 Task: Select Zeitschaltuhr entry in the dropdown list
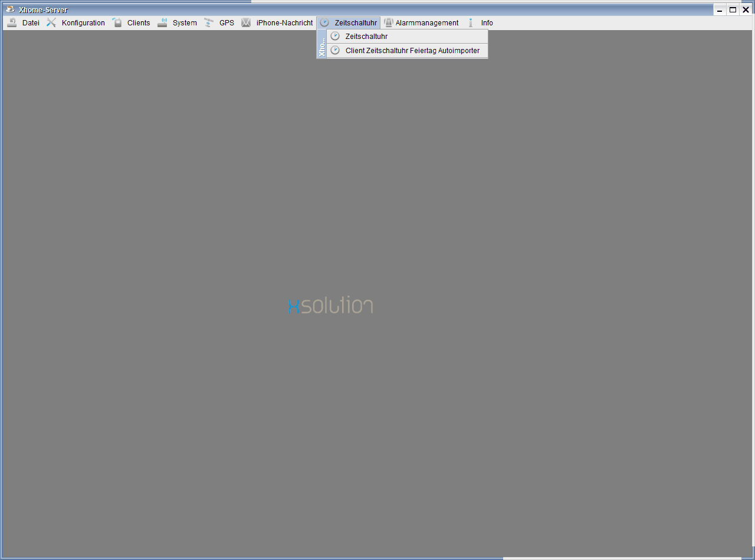(x=366, y=37)
